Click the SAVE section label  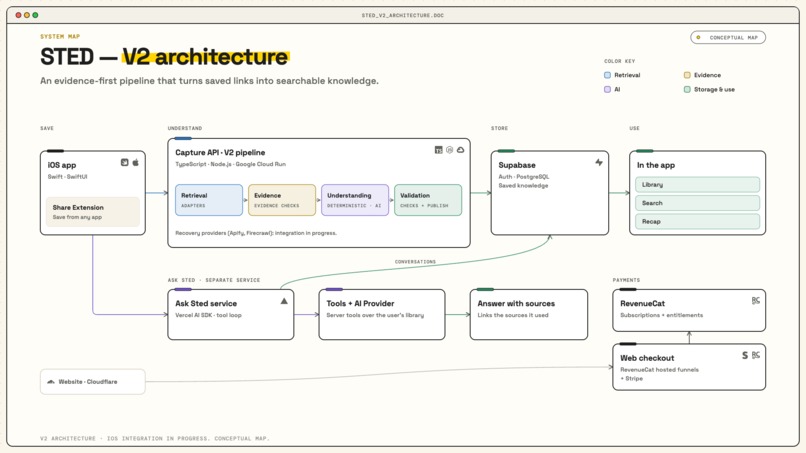(47, 128)
